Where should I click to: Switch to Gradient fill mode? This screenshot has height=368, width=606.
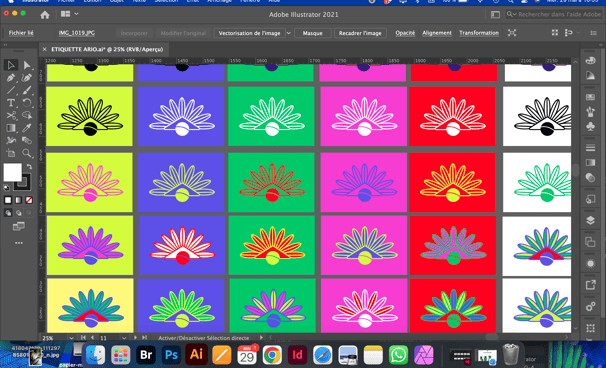pos(18,200)
